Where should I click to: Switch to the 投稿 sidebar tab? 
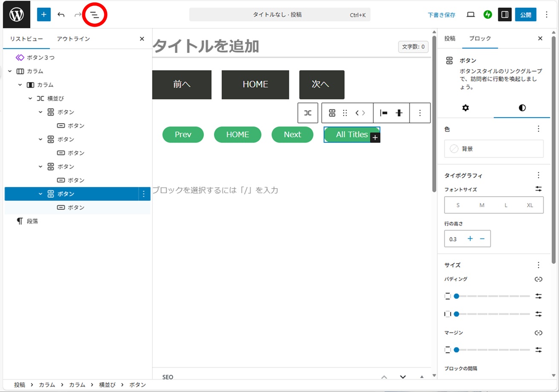[x=450, y=38]
